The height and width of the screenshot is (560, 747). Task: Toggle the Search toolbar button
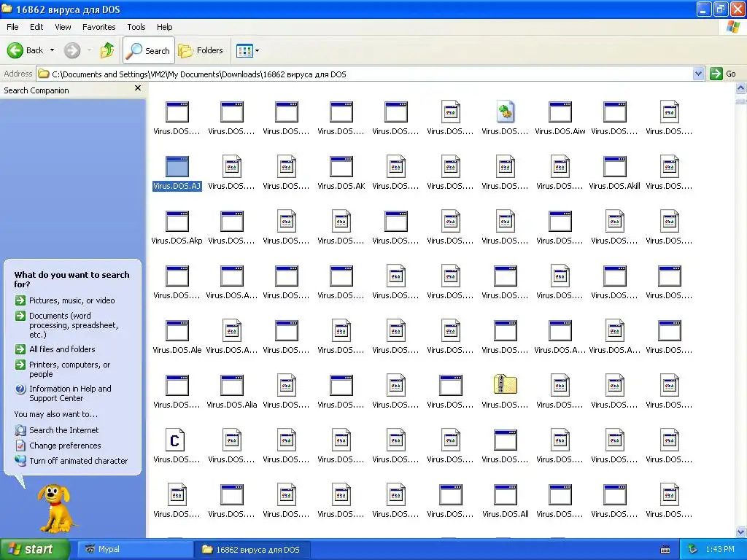pyautogui.click(x=149, y=50)
